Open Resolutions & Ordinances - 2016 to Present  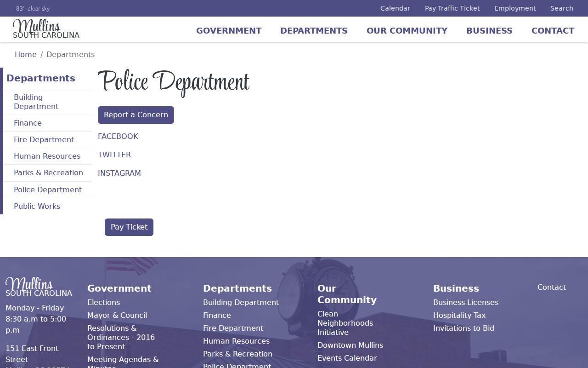tap(121, 337)
